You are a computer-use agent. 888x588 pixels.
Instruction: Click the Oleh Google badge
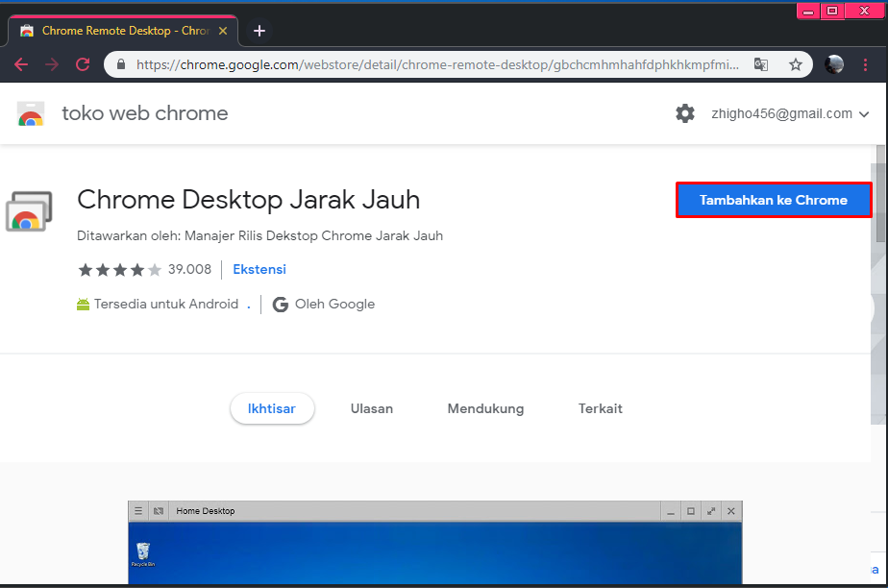[x=323, y=304]
